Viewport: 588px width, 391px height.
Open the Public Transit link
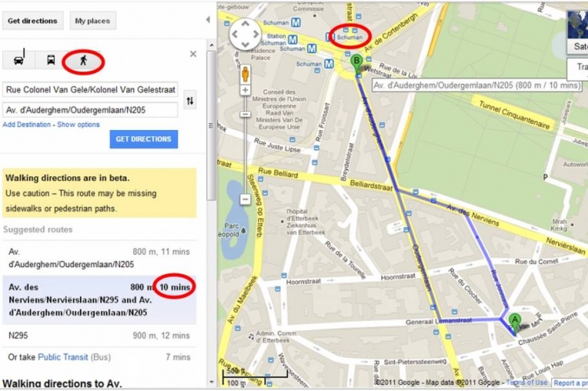[63, 357]
